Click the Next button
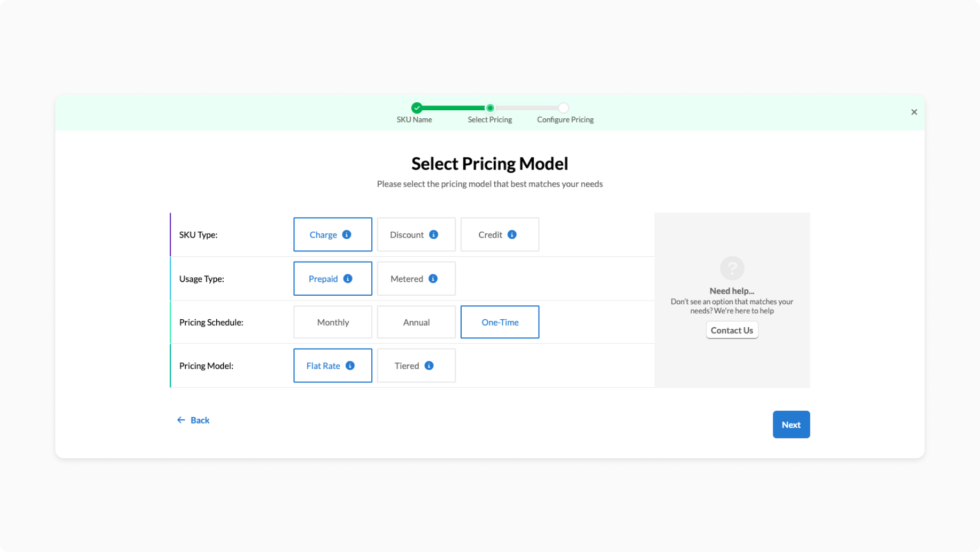The height and width of the screenshot is (552, 980). (791, 425)
